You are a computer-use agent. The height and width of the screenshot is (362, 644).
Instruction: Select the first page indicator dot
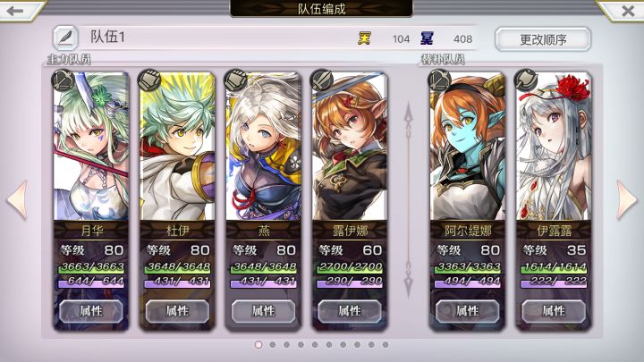[x=258, y=345]
